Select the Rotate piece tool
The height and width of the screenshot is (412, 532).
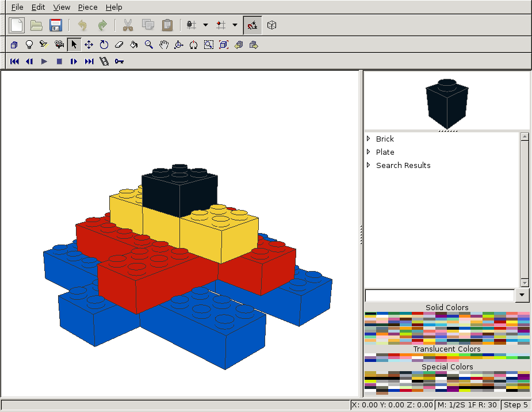[x=104, y=45]
